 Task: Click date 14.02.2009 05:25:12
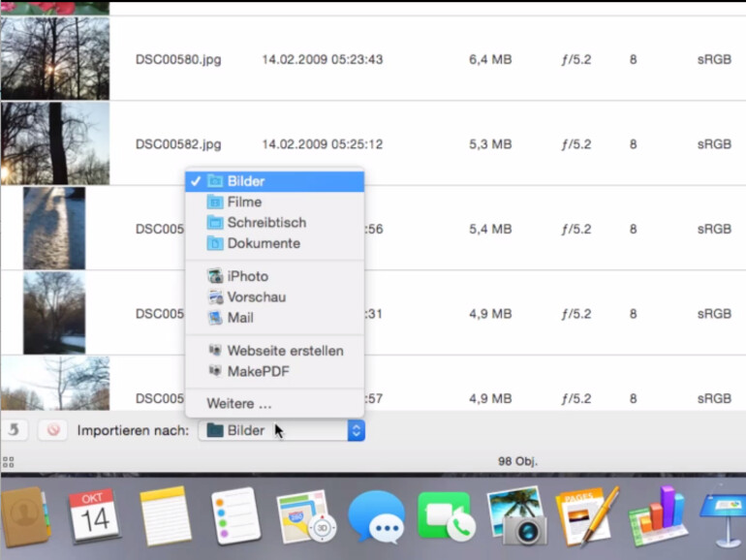coord(323,144)
